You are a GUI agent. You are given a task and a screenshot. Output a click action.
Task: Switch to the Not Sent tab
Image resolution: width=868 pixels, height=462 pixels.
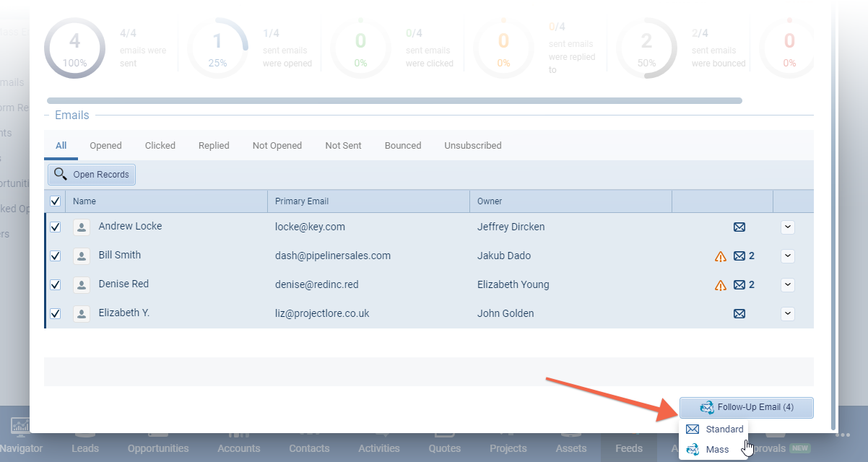coord(343,146)
